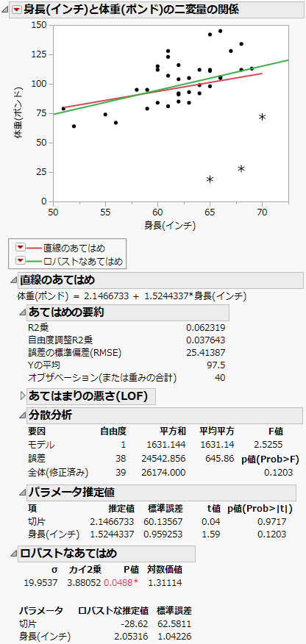
Task: Open red triangle menu for bivariate report title
Action: tap(16, 10)
